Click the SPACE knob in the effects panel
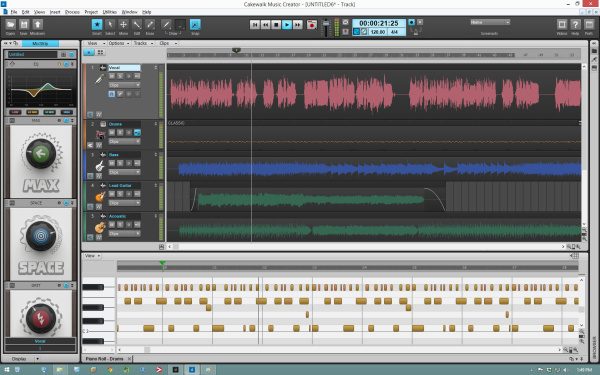Viewport: 600px width, 375px height. [x=41, y=236]
